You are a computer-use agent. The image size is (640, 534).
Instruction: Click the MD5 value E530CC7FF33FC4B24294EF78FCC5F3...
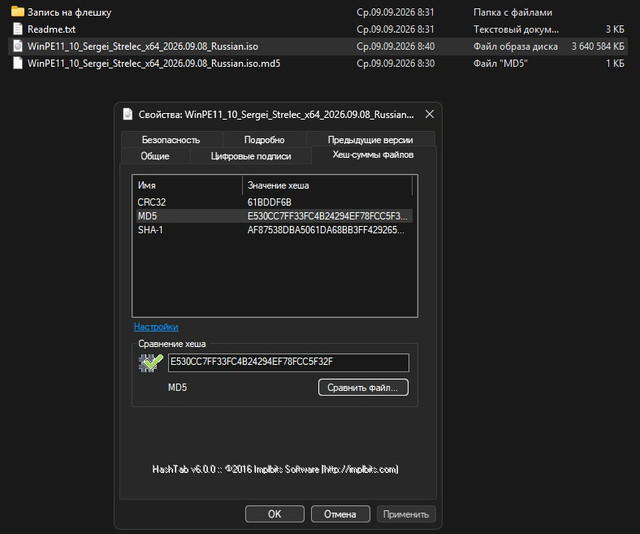pos(327,216)
